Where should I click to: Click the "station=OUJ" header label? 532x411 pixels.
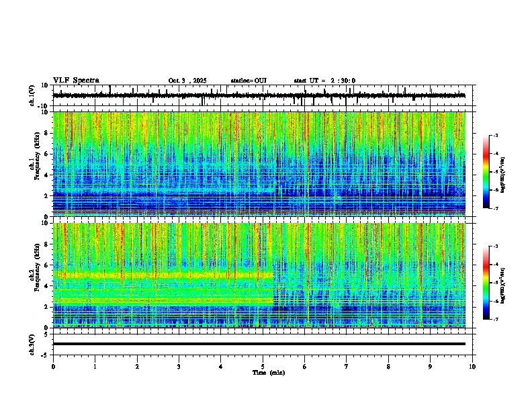tap(249, 81)
